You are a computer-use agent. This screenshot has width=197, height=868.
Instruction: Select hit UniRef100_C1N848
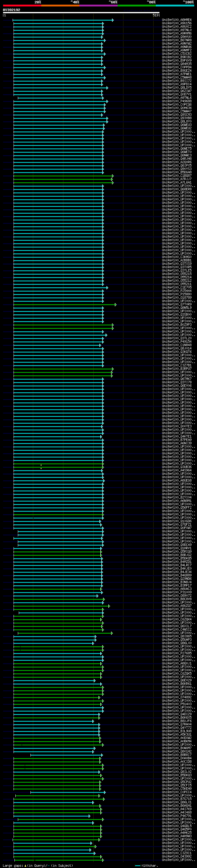point(177,345)
